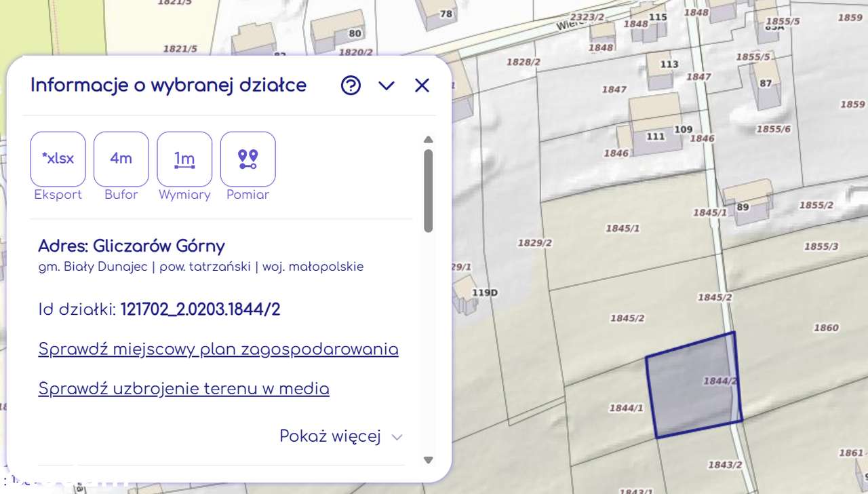Screen dimensions: 868x494
Task: Select parcel 1845/2 left of the path
Action: [627, 318]
